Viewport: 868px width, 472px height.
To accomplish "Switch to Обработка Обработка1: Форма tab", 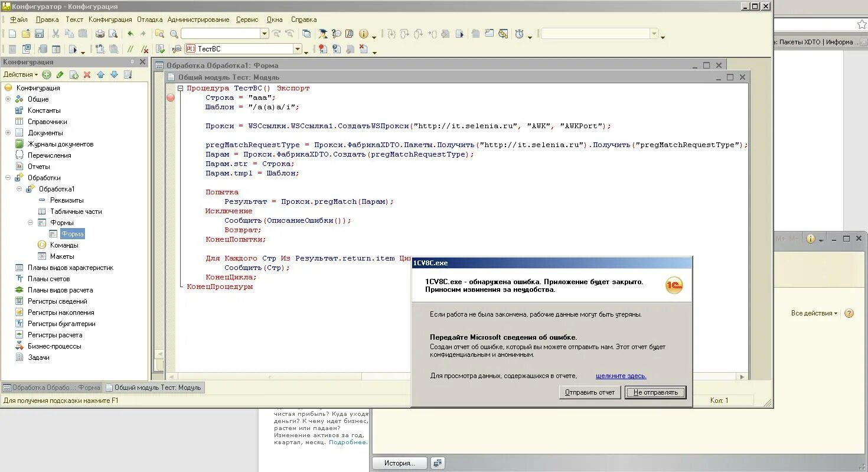I will coord(51,388).
